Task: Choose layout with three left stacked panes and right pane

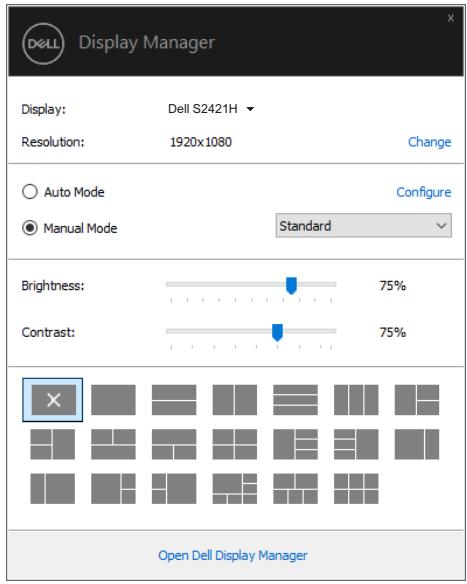Action: tap(356, 444)
